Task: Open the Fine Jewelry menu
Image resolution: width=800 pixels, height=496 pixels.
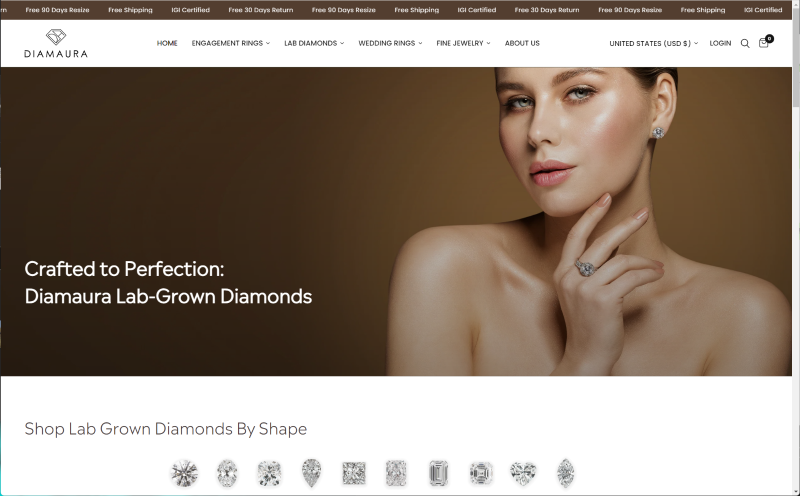Action: pyautogui.click(x=463, y=43)
